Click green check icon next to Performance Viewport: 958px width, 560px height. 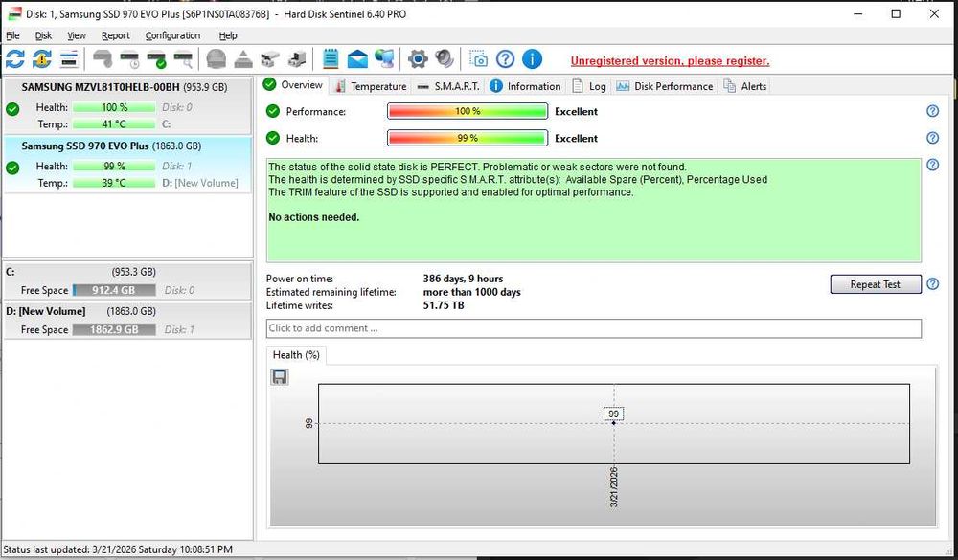[x=273, y=111]
